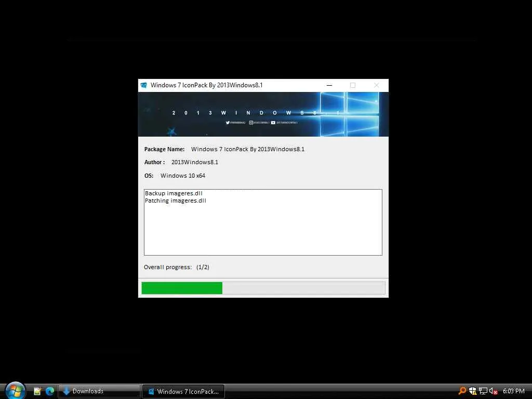Minimize the Windows 7 IconPack installer
This screenshot has height=399, width=532.
tap(329, 85)
